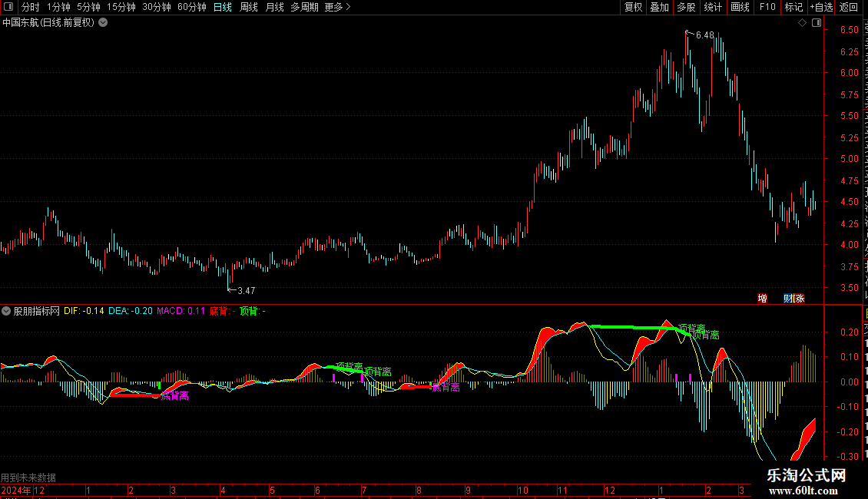The width and height of the screenshot is (868, 499).
Task: Select the 60分钟 period tab
Action: pos(192,7)
